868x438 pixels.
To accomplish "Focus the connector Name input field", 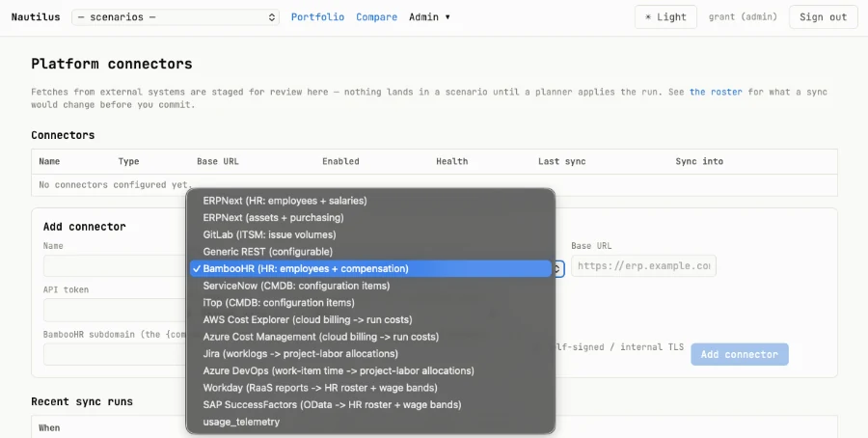I will pos(115,265).
